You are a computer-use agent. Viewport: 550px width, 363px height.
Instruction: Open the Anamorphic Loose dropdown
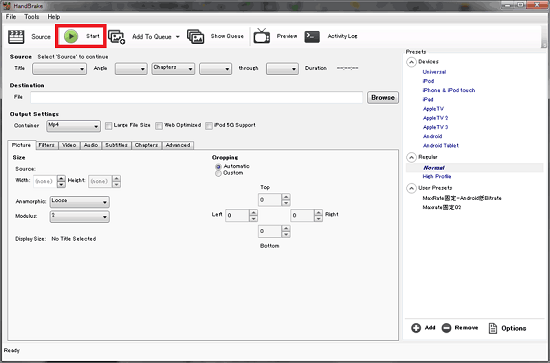(80, 202)
